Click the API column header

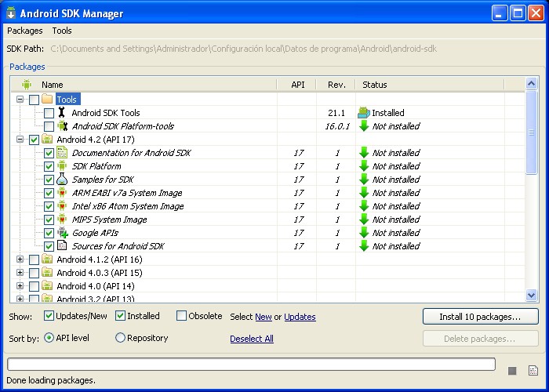click(297, 85)
